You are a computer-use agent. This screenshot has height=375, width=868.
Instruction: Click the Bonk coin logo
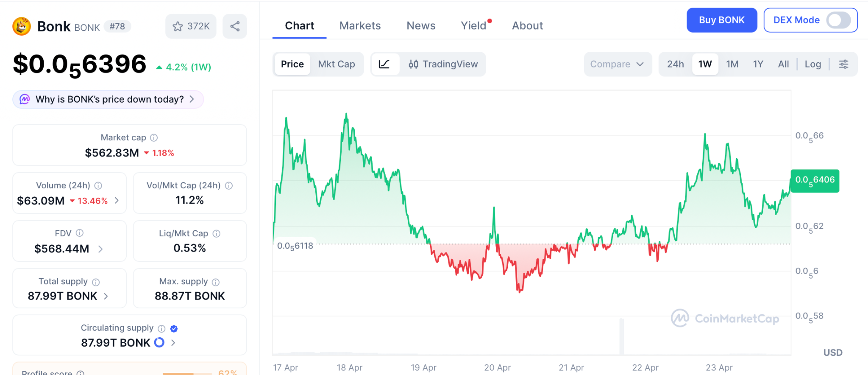(22, 26)
